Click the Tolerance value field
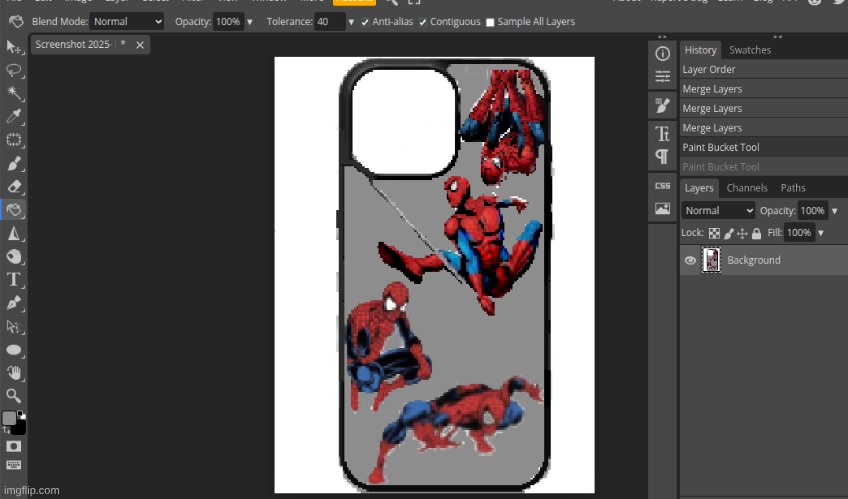The width and height of the screenshot is (848, 499). 330,22
